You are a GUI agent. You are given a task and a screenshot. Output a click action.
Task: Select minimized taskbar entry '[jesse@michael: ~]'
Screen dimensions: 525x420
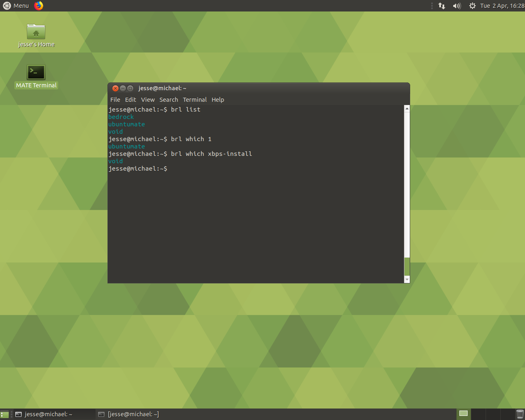click(137, 414)
